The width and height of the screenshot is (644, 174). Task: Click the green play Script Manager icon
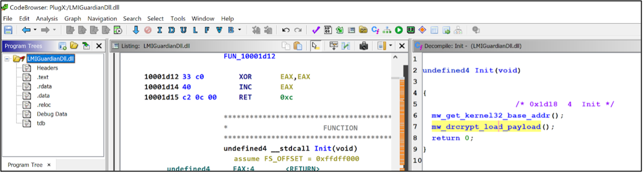(399, 30)
